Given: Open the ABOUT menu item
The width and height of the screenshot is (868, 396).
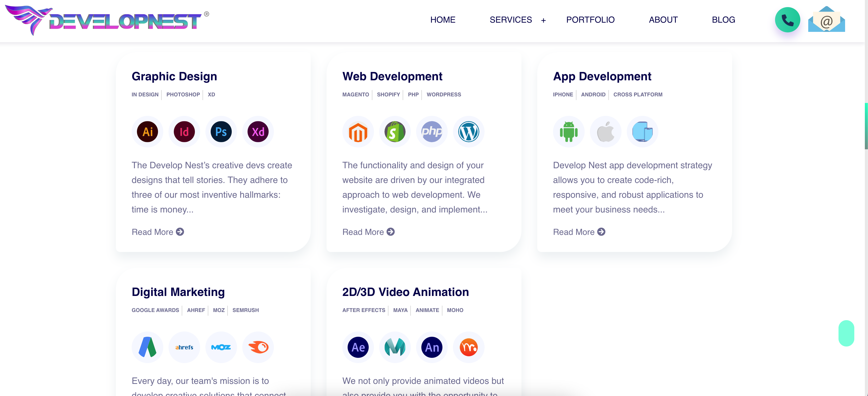Looking at the screenshot, I should (663, 20).
